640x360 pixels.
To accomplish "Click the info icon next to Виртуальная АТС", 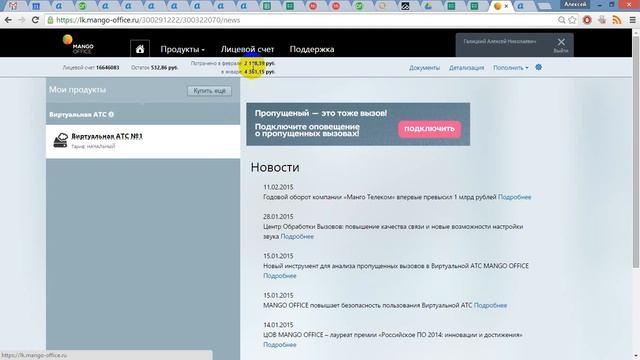I will (x=111, y=115).
